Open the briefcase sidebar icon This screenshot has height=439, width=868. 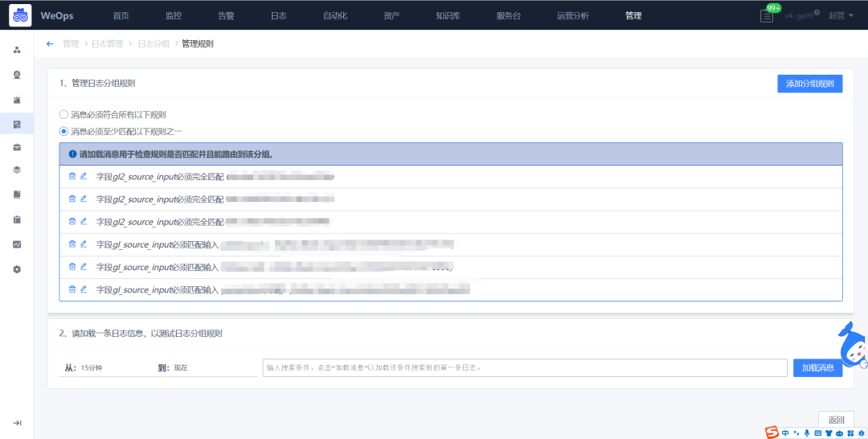pyautogui.click(x=17, y=147)
